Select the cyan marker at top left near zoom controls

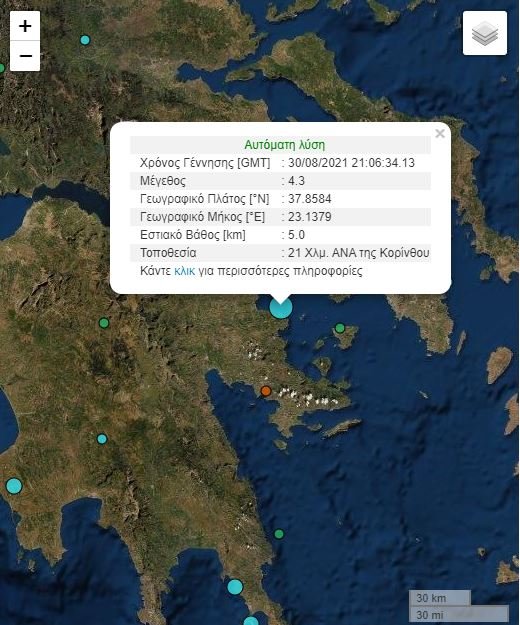pyautogui.click(x=85, y=40)
